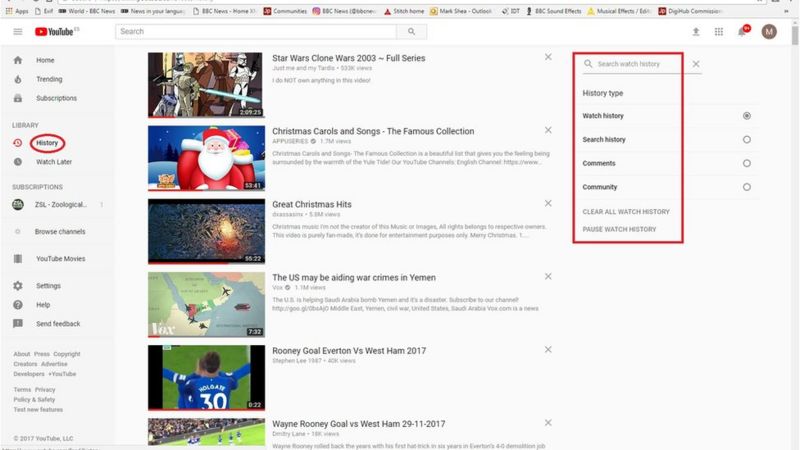Open Watch Later in the sidebar
Screen dimensions: 800x450
click(54, 162)
